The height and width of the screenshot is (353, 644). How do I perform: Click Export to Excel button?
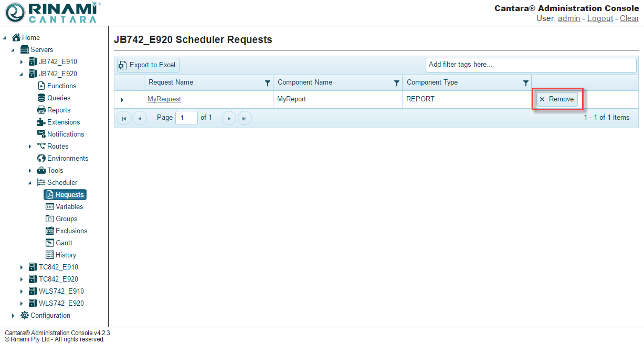[148, 65]
